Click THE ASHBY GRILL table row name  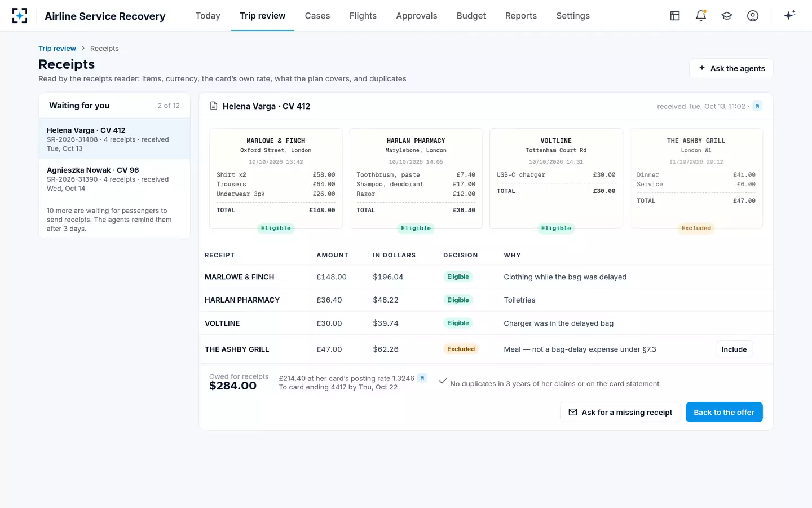[237, 349]
